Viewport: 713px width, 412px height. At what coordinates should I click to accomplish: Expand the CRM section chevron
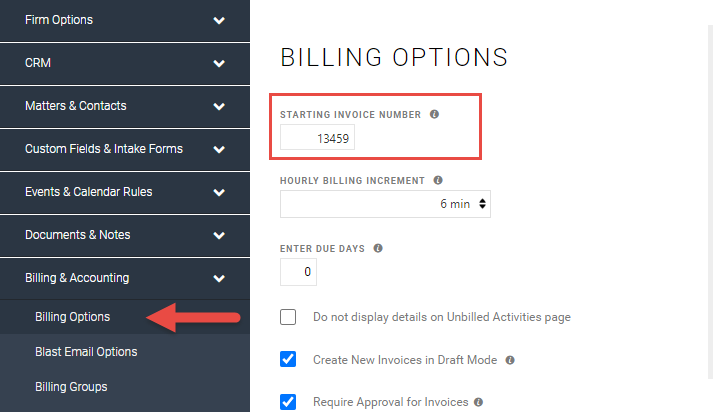click(x=219, y=63)
